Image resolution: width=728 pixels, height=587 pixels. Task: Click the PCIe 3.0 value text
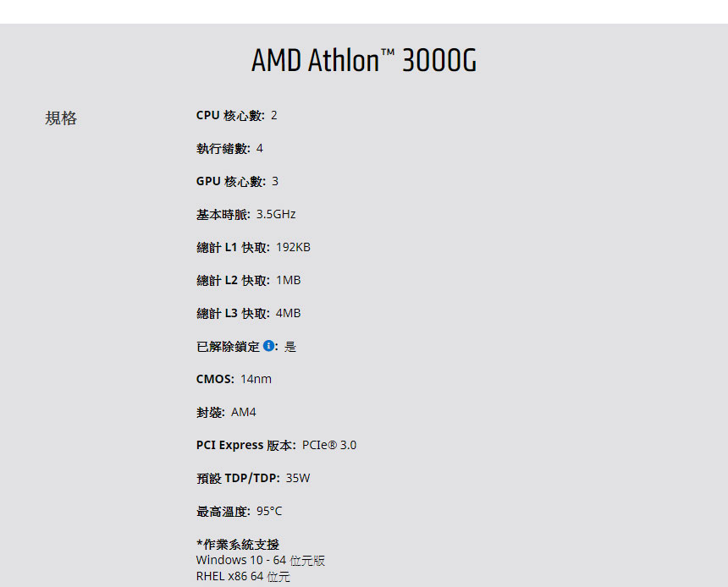click(329, 445)
